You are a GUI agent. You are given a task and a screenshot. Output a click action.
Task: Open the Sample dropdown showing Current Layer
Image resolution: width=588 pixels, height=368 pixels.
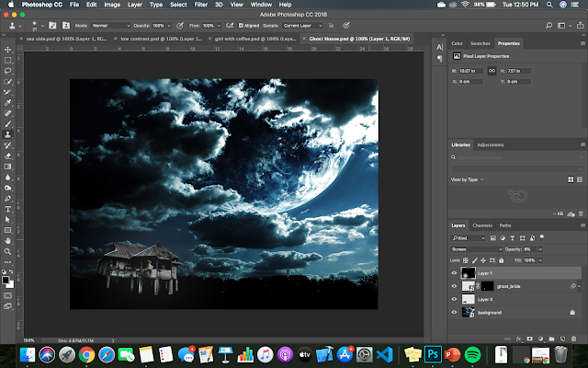[302, 26]
